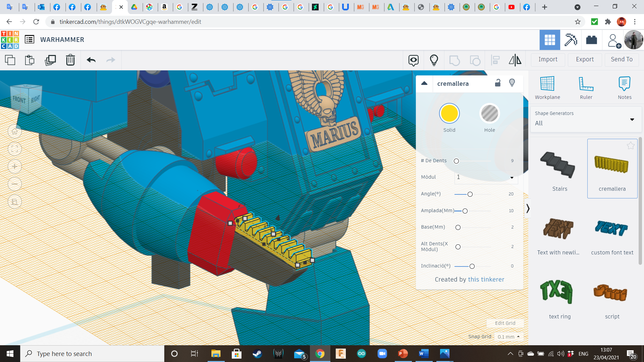This screenshot has height=362, width=644.
Task: Open the Import menu button
Action: click(x=548, y=59)
